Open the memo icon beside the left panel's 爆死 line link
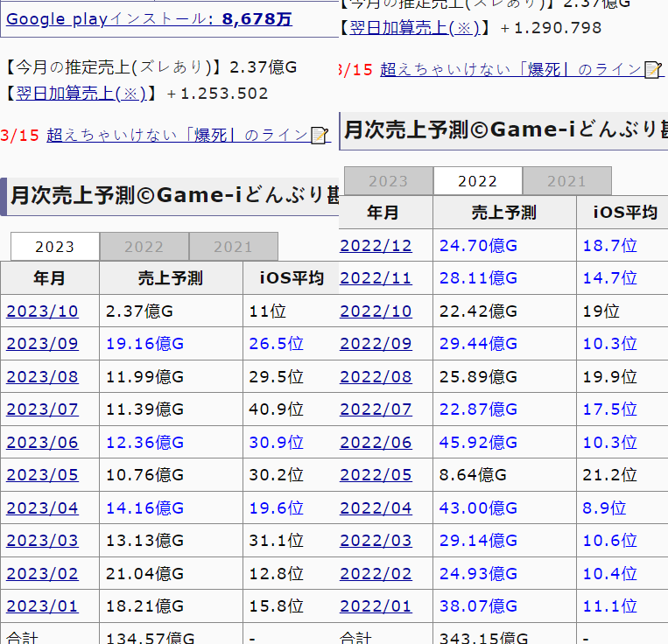 tap(319, 136)
